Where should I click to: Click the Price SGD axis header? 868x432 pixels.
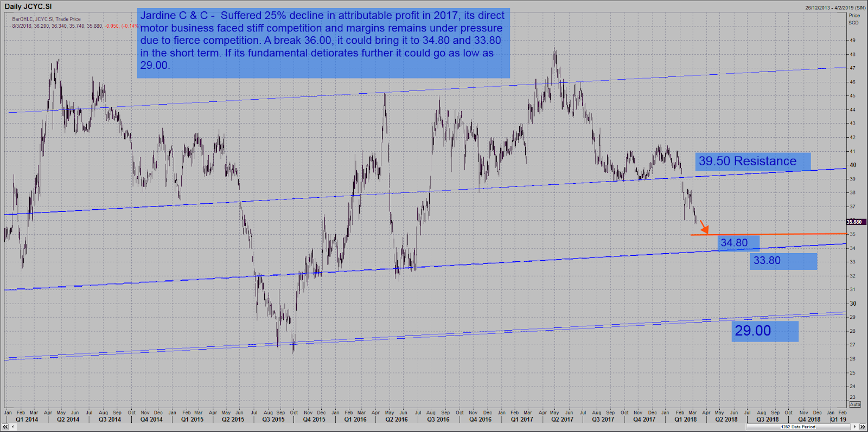pos(854,19)
